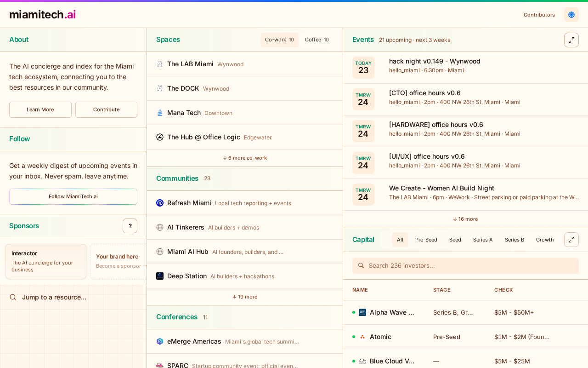Screen dimensions: 588x368
Task: Toggle the theme icon in header
Action: [x=571, y=15]
